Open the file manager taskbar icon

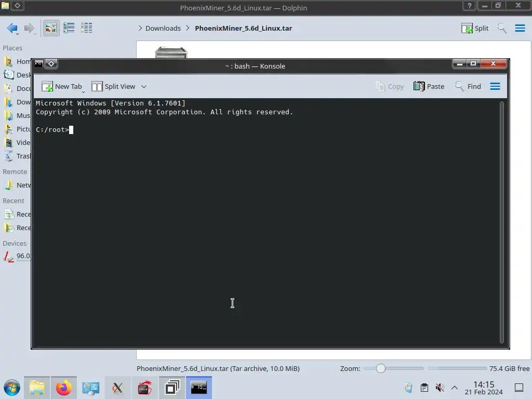pyautogui.click(x=37, y=388)
